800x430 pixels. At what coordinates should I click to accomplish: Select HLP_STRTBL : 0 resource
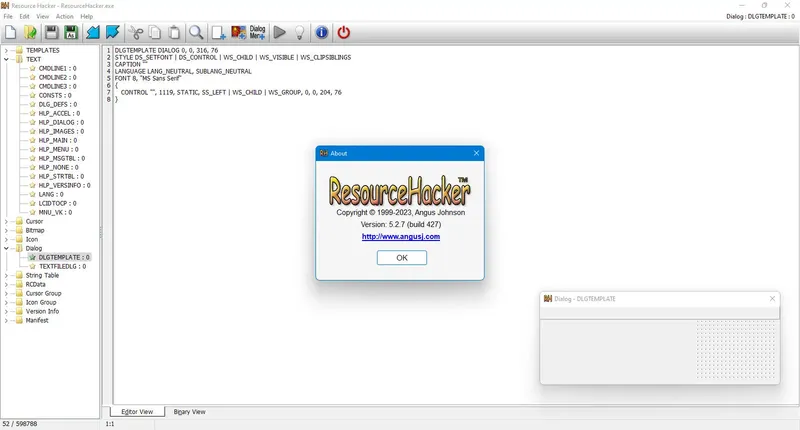pyautogui.click(x=61, y=176)
